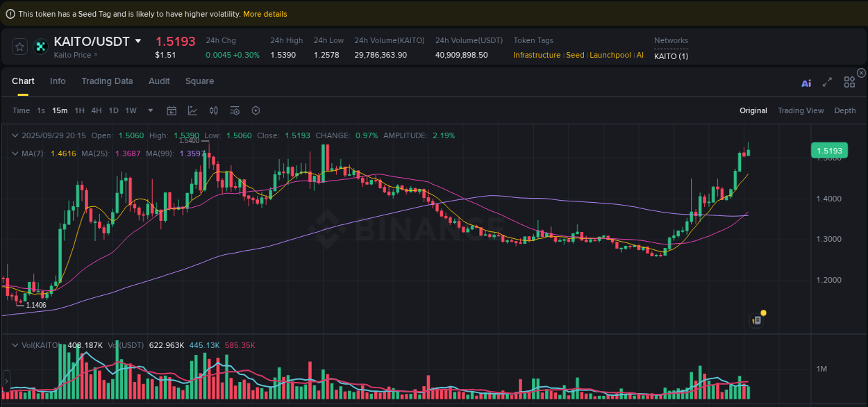Screen dimensions: 868x407
Task: Open the date range calendar picker
Action: 172,110
